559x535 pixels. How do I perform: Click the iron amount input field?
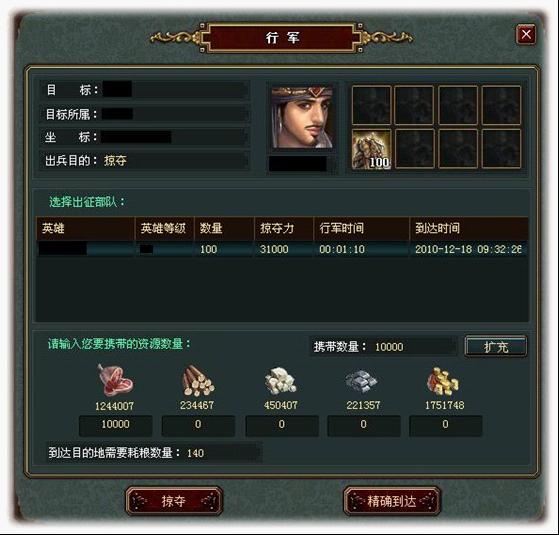click(363, 425)
